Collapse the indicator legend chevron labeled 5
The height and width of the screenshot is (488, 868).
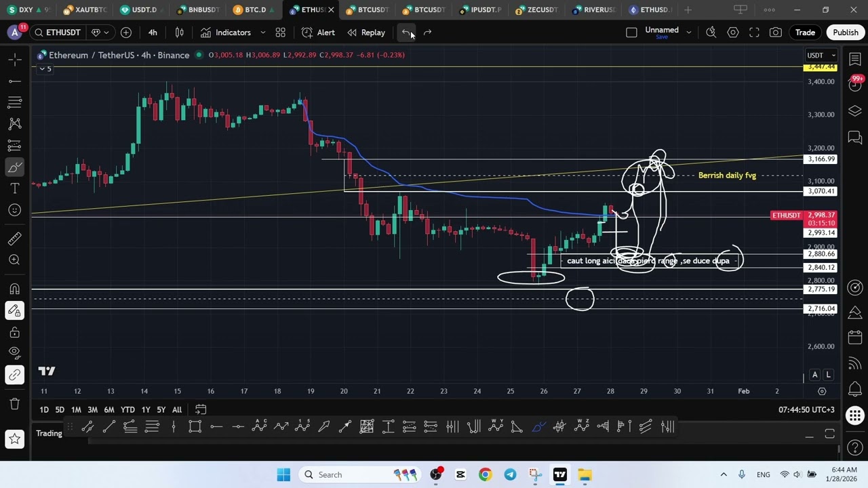(x=45, y=68)
